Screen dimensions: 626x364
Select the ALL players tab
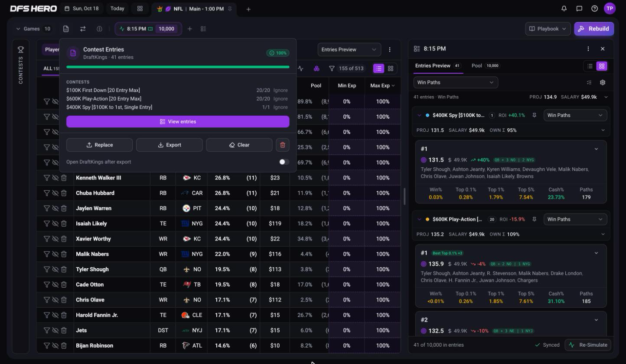51,68
